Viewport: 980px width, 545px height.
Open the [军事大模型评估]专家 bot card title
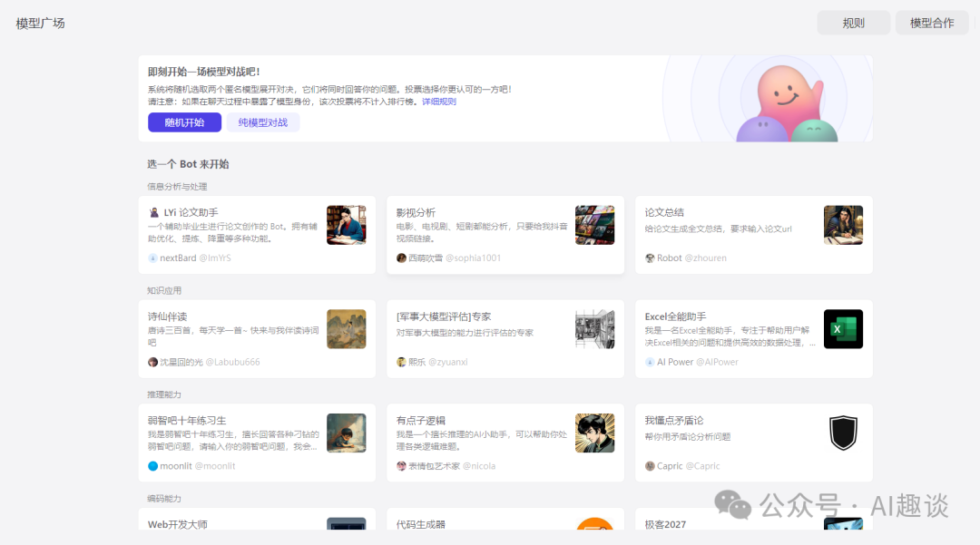(444, 316)
